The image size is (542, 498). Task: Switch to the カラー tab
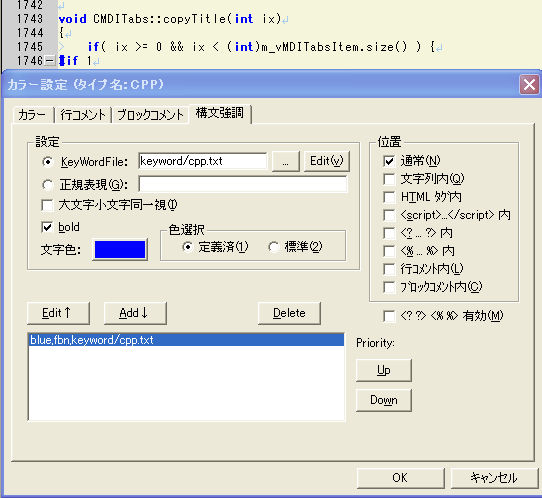32,115
